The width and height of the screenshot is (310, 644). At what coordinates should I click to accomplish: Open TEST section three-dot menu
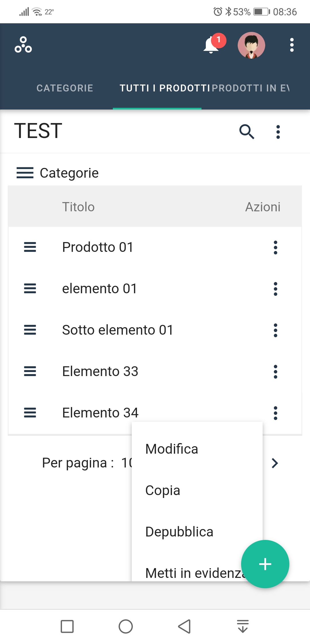pos(278,132)
